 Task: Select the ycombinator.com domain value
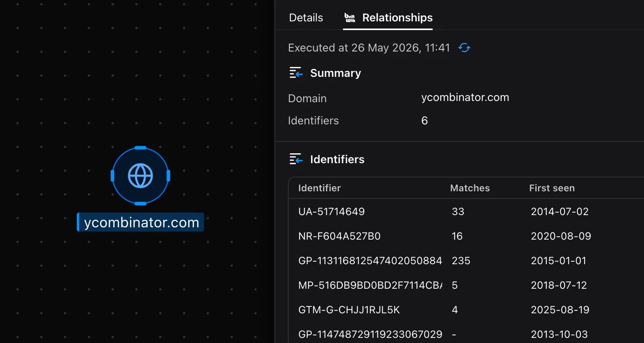(465, 97)
